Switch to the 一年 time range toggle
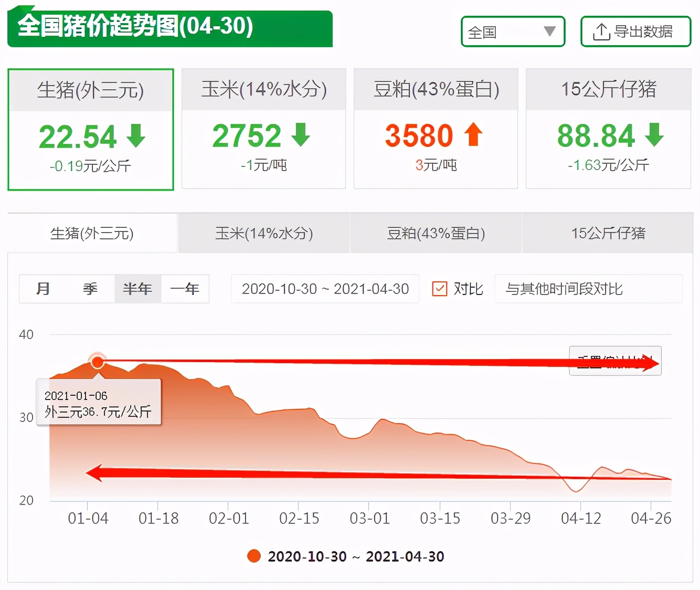 [x=185, y=289]
